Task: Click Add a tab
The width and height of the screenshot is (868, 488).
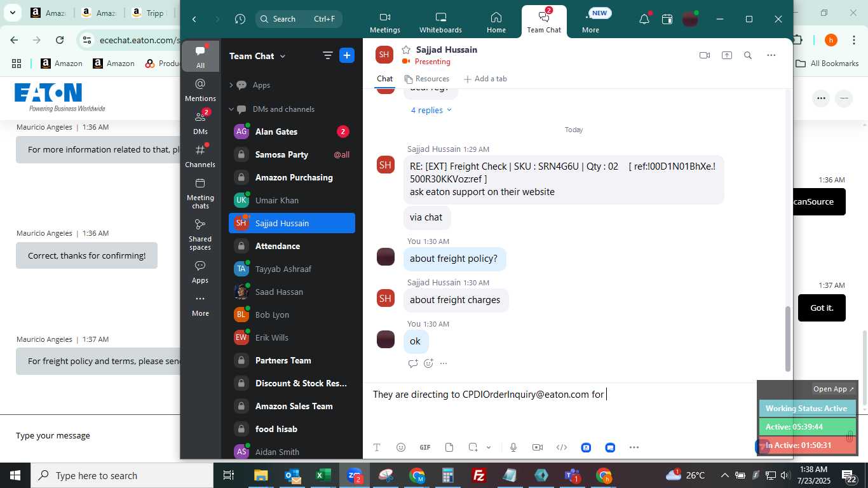Action: (485, 79)
